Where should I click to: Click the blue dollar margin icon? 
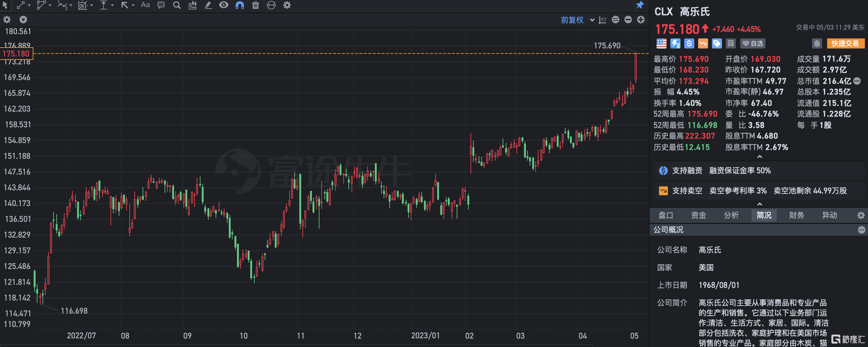(689, 43)
